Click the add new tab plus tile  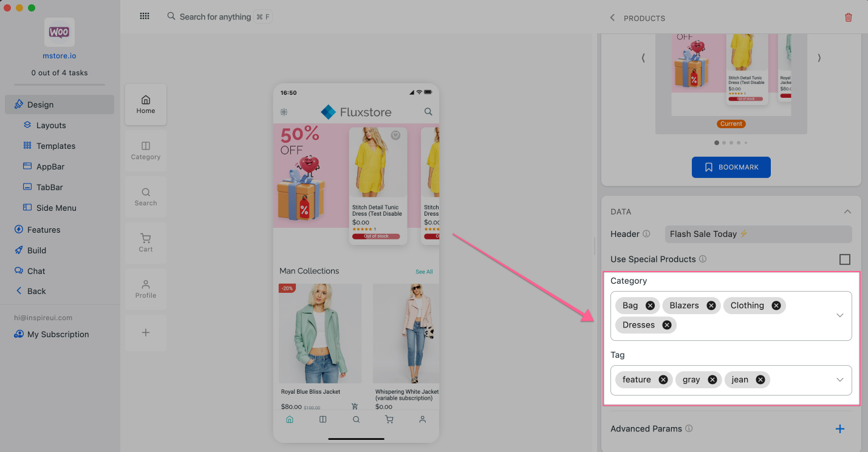click(146, 332)
